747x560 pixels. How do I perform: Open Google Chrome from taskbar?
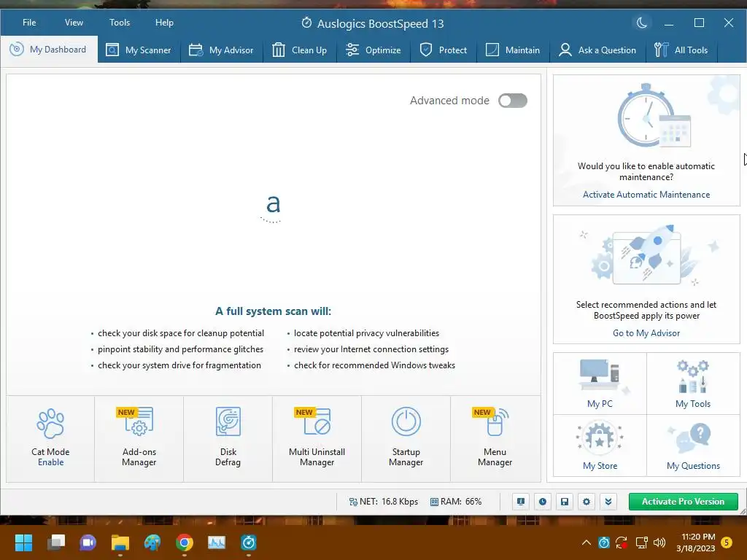point(185,542)
